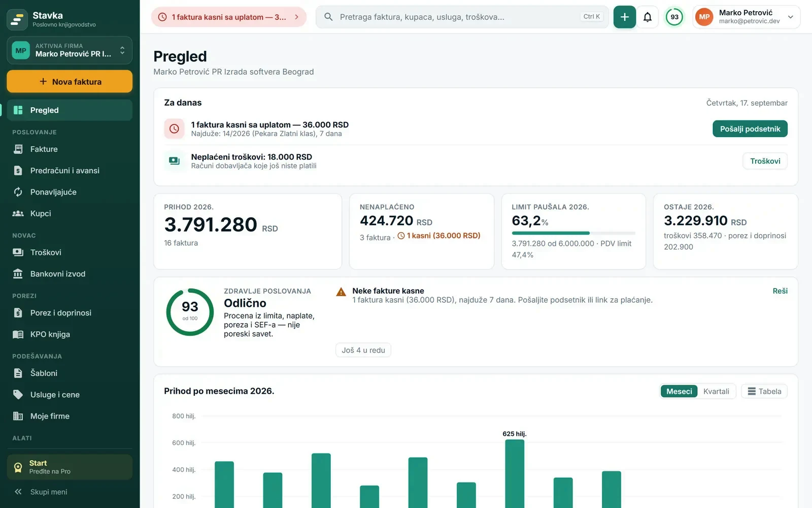The width and height of the screenshot is (812, 508).
Task: Click the Reši link
Action: tap(780, 291)
